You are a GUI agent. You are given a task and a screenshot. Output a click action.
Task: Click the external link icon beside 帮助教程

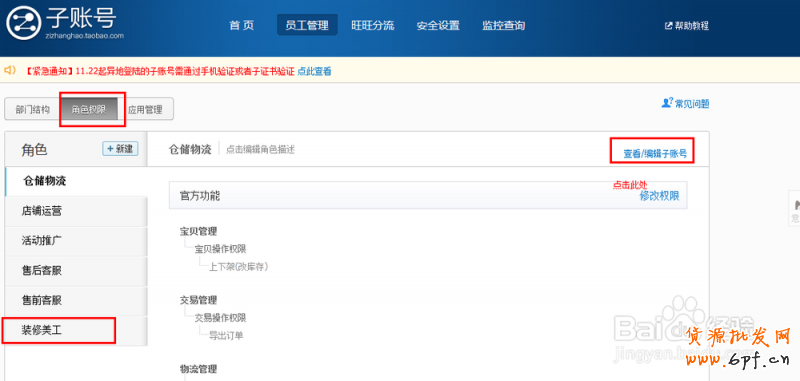(x=668, y=26)
